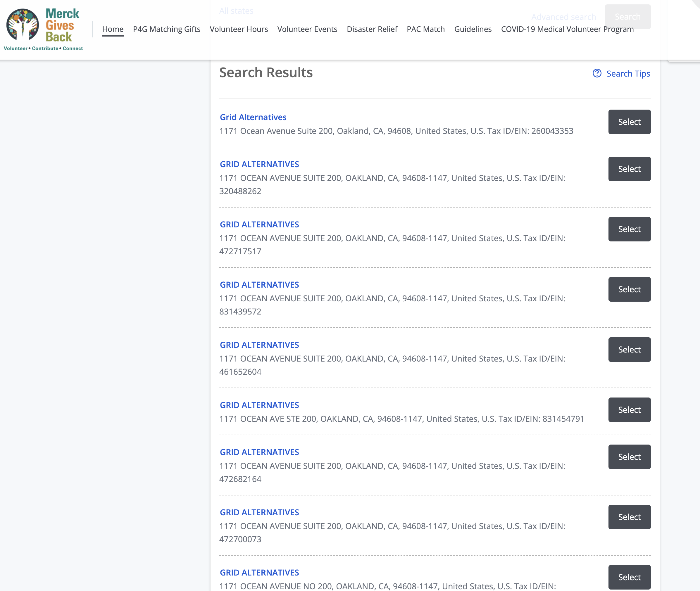This screenshot has height=591, width=700.
Task: Click the Advanced search link
Action: click(563, 17)
